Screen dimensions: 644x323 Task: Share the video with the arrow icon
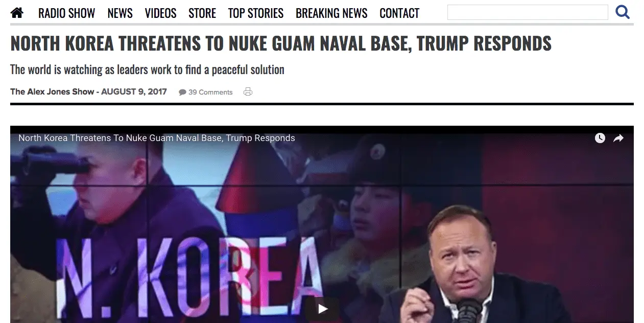tap(618, 138)
